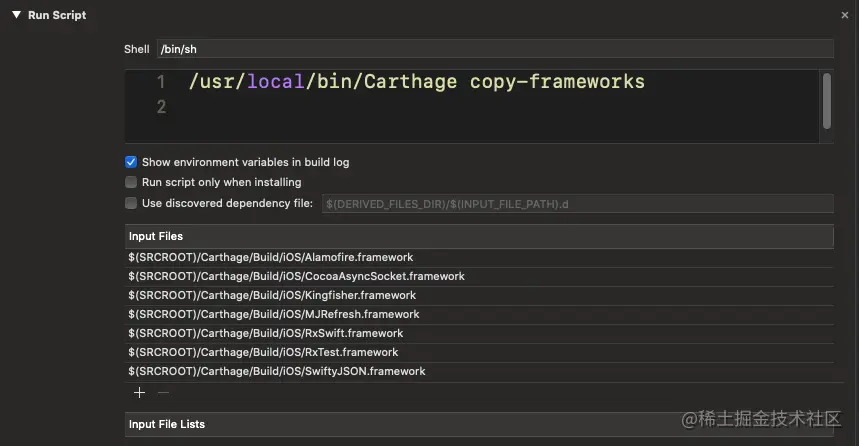Click the Shell label
This screenshot has width=859, height=446.
[x=136, y=49]
